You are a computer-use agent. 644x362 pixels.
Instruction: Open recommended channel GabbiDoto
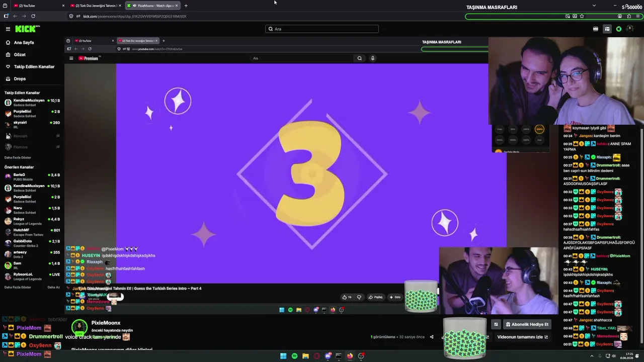(32, 243)
